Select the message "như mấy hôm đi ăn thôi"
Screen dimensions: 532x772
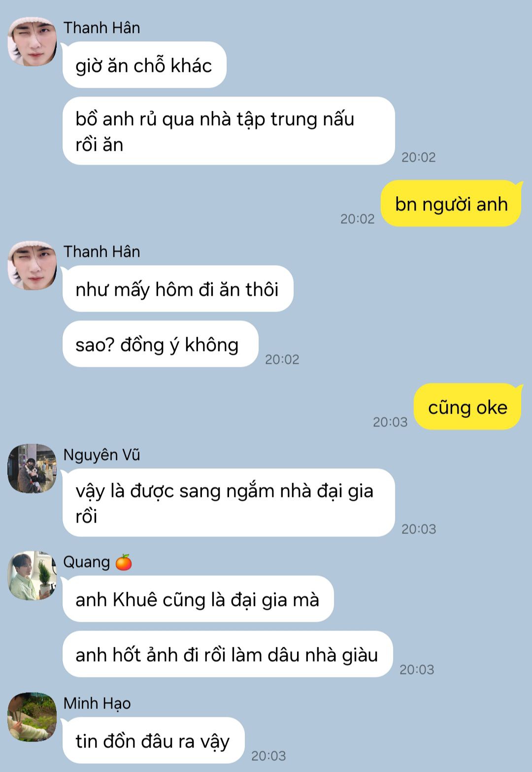pyautogui.click(x=178, y=289)
